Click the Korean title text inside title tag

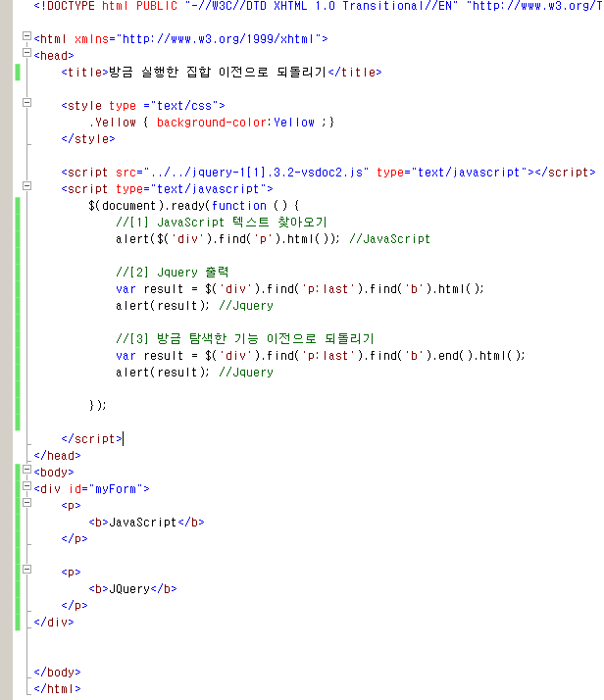point(218,72)
